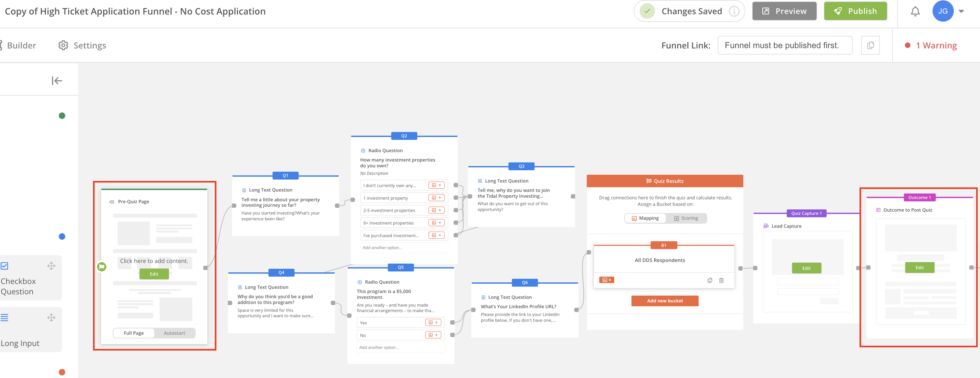980x378 pixels.
Task: Click the drag handle on Checkbox Question
Action: pyautogui.click(x=51, y=266)
